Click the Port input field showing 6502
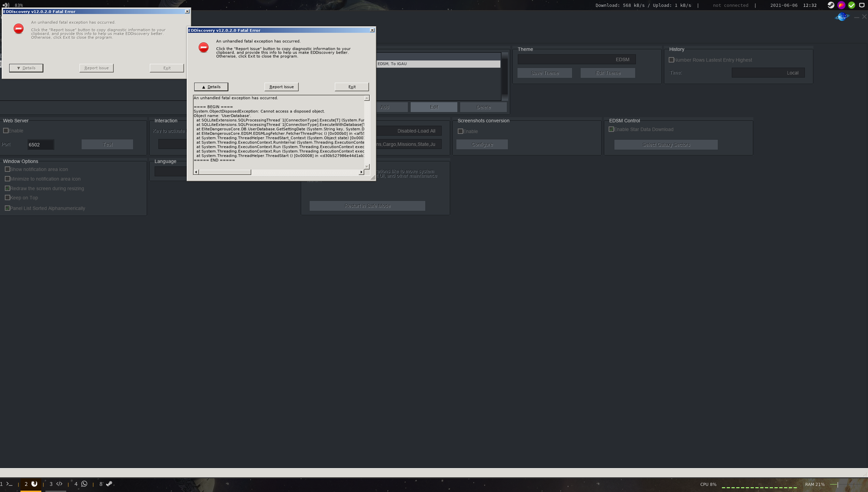Image resolution: width=868 pixels, height=492 pixels. [x=41, y=144]
